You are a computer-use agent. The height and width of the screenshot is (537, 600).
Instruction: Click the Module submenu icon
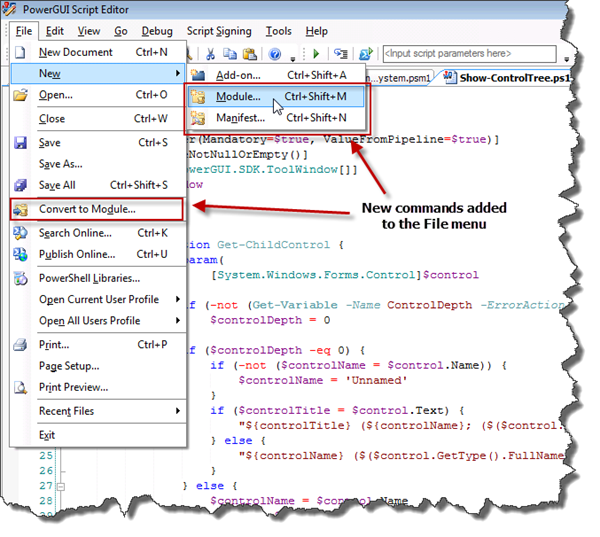(198, 96)
